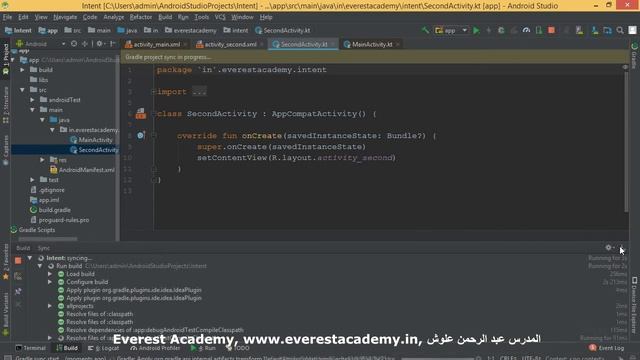Open the Terminal tool window
This screenshot has height=360, width=640.
[31, 348]
